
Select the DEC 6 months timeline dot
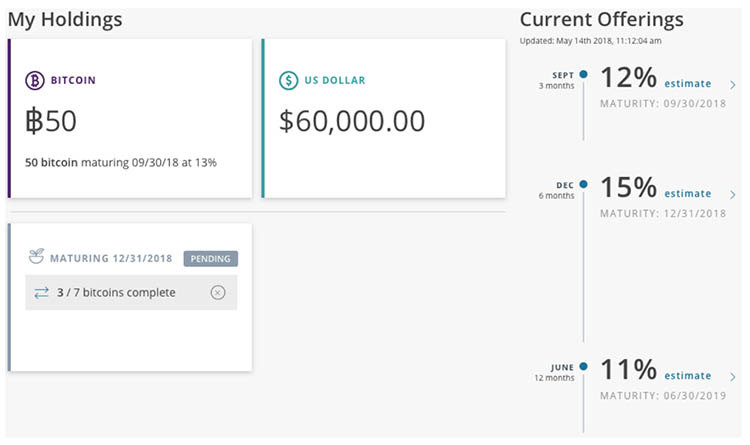click(x=583, y=183)
